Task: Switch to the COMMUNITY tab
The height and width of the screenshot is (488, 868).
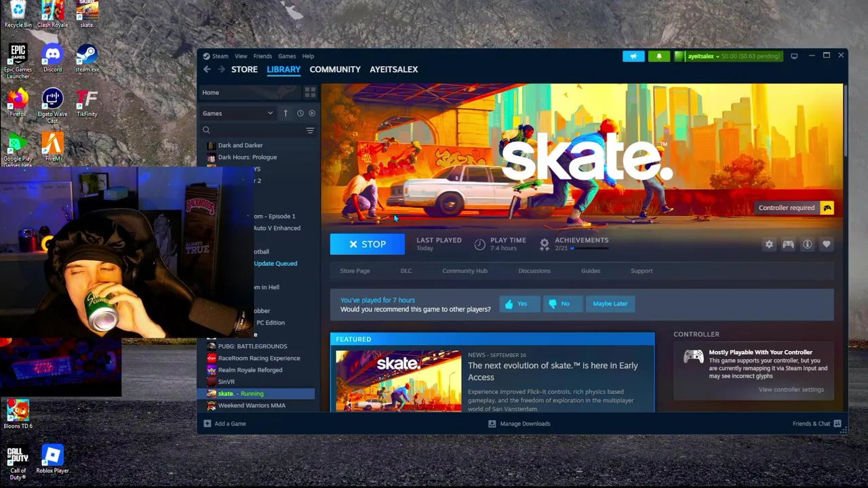Action: tap(335, 69)
